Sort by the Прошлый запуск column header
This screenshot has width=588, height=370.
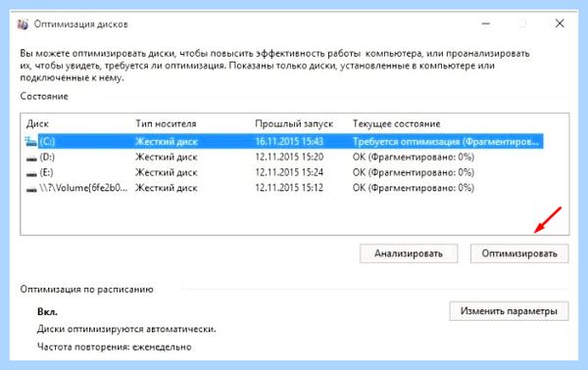294,124
